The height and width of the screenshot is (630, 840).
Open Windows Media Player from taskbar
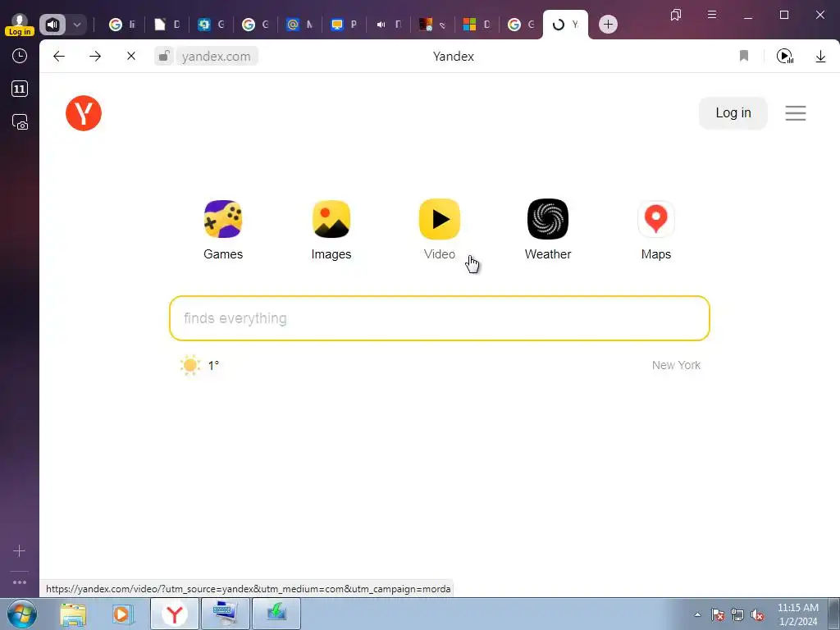121,614
